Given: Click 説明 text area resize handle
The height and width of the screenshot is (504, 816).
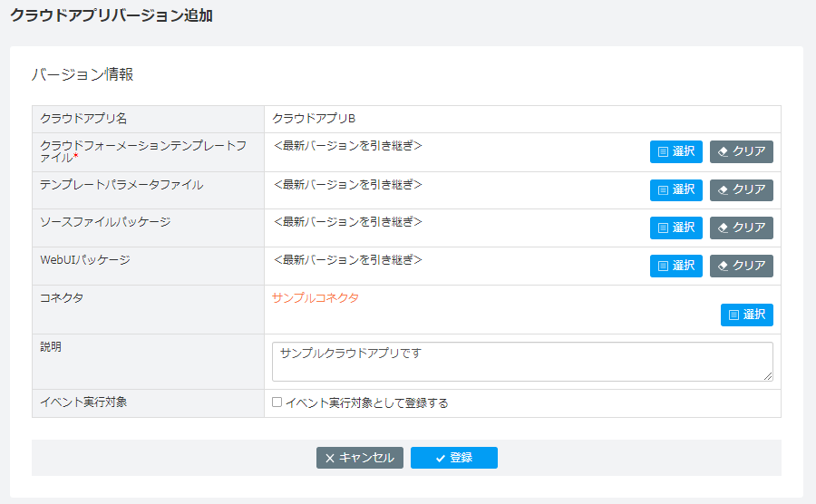Looking at the screenshot, I should tap(768, 376).
